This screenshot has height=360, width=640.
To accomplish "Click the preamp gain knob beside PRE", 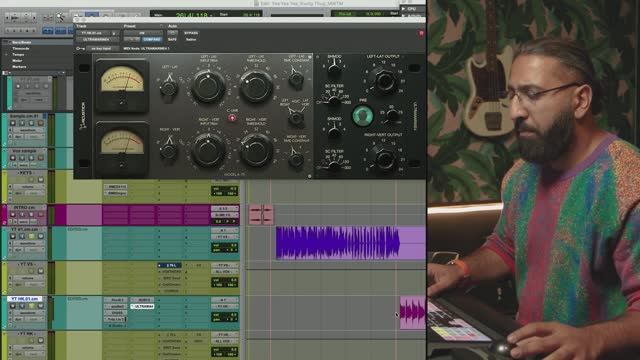I will (392, 116).
